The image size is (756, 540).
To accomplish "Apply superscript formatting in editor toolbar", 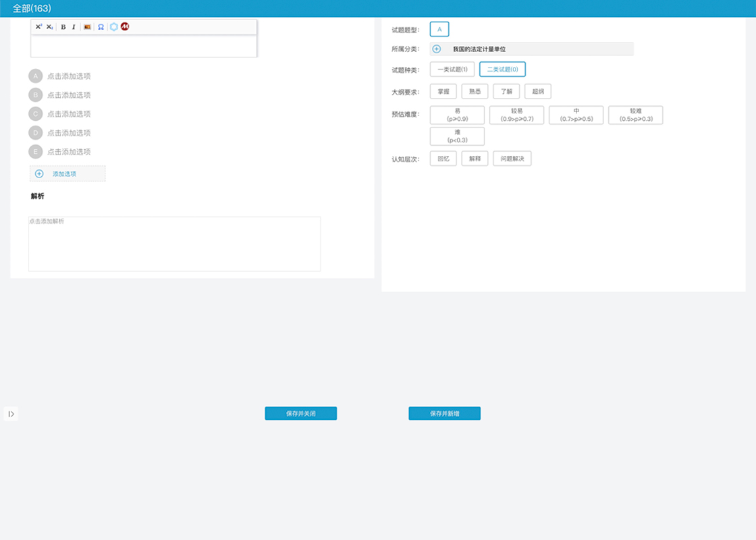I will [x=39, y=27].
